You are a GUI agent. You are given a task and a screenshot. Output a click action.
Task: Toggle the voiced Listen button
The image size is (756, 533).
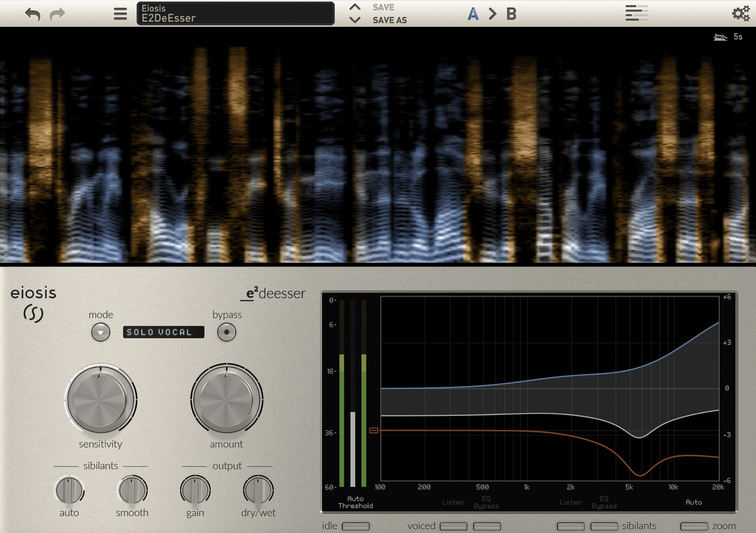coord(454,526)
